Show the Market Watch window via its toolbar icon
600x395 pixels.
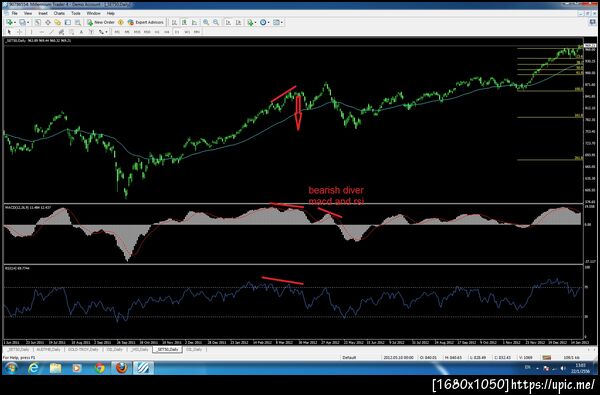(x=38, y=22)
